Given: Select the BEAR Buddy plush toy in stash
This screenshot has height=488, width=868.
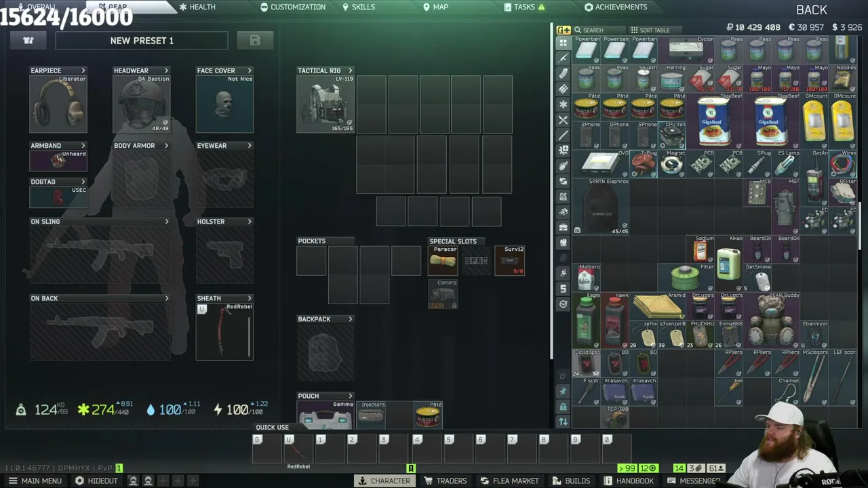Looking at the screenshot, I should tap(772, 321).
